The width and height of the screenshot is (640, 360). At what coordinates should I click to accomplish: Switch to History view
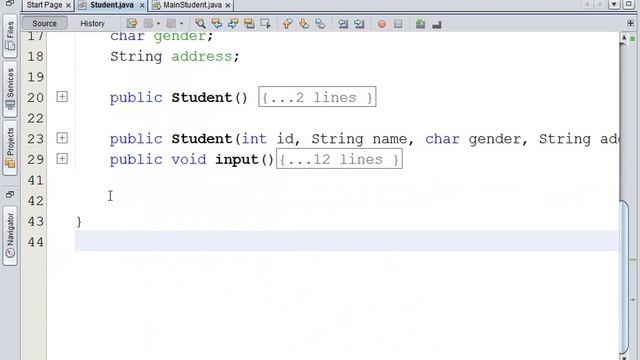coord(92,23)
